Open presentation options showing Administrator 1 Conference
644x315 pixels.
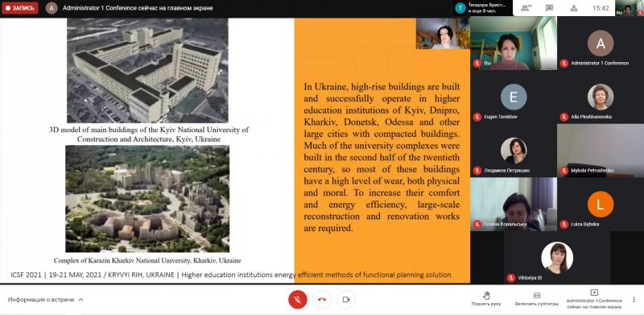click(x=594, y=299)
